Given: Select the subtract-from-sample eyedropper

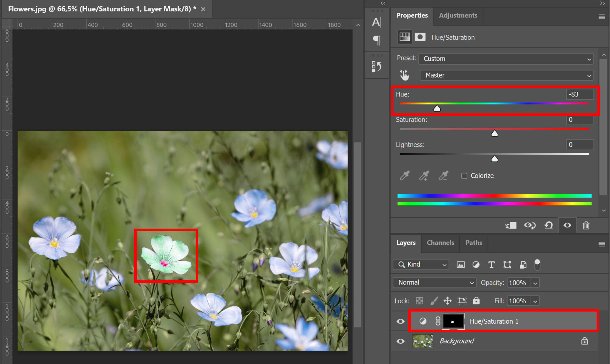Looking at the screenshot, I should pyautogui.click(x=444, y=176).
